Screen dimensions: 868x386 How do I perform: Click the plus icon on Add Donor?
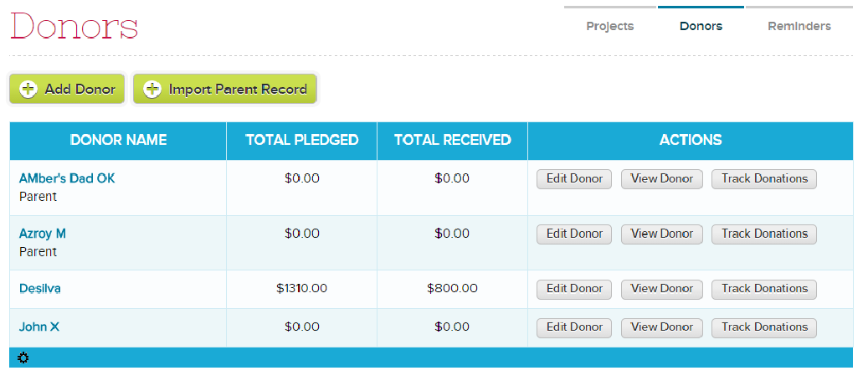point(28,89)
